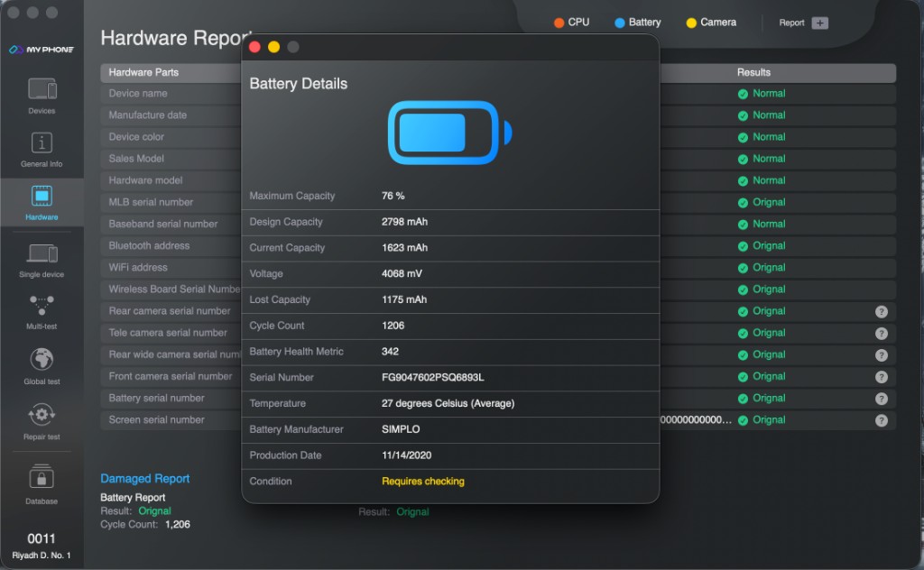Click the My Phone logo
The width and height of the screenshot is (924, 570).
[42, 50]
